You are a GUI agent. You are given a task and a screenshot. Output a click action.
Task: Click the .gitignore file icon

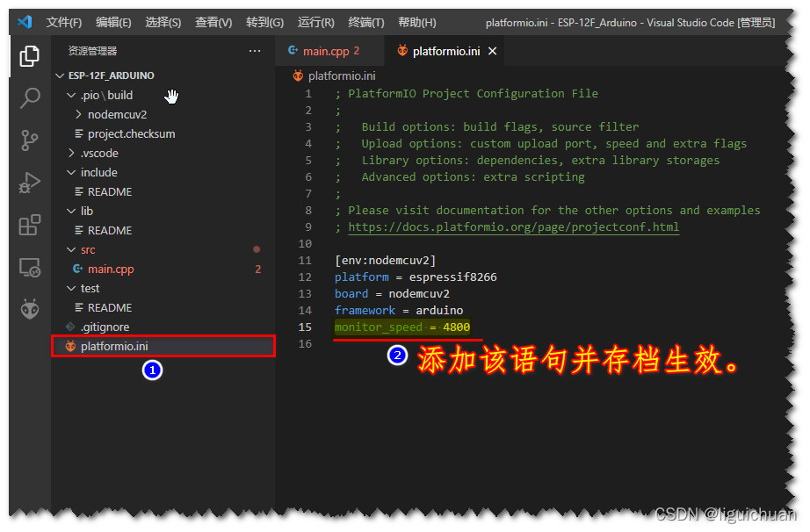coord(70,327)
